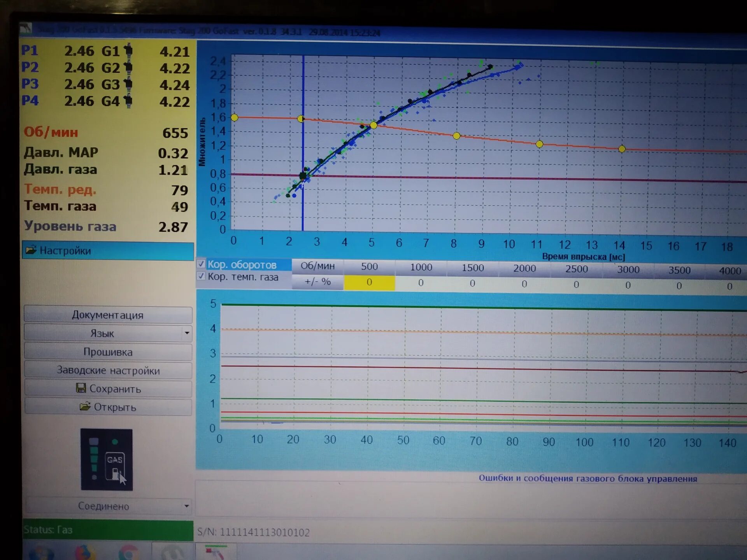Click the GAS switch button on the panel
Screen dimensions: 747x560
[114, 466]
